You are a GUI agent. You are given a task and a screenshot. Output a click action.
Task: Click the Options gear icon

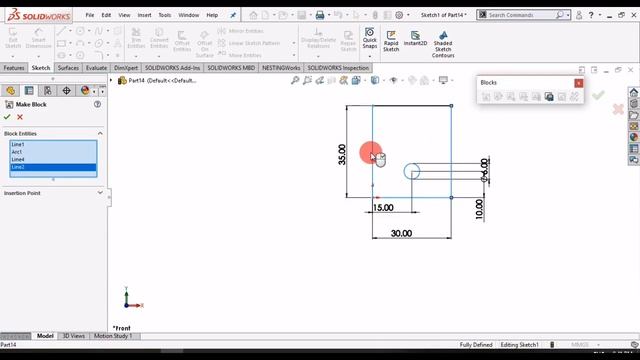click(x=399, y=15)
